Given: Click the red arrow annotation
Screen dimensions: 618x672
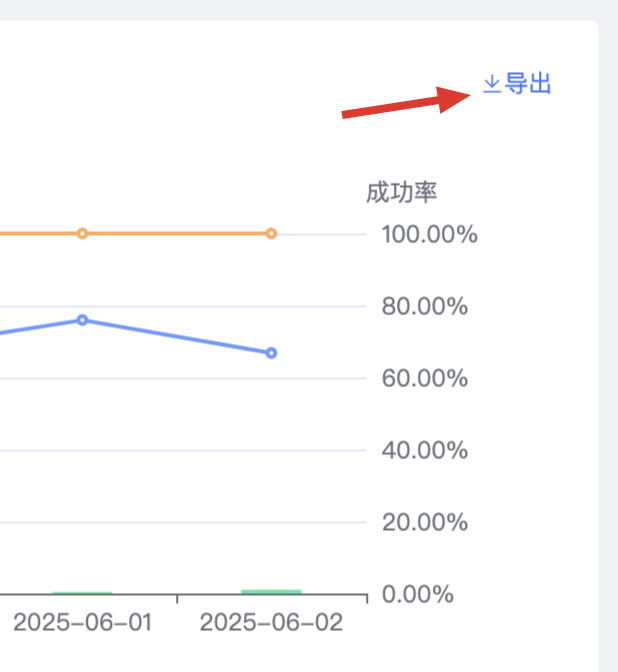Looking at the screenshot, I should click(x=406, y=102).
